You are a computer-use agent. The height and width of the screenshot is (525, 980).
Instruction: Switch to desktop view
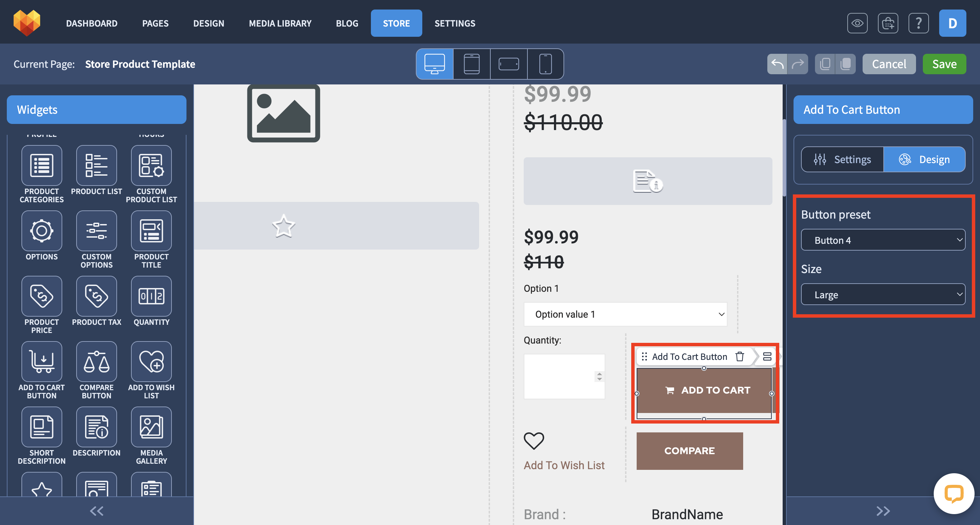[x=435, y=64]
